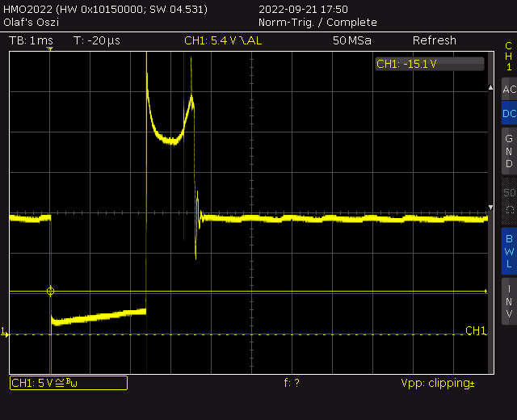Image resolution: width=517 pixels, height=420 pixels.
Task: Click the trigger time marker at top
Action: [x=50, y=50]
